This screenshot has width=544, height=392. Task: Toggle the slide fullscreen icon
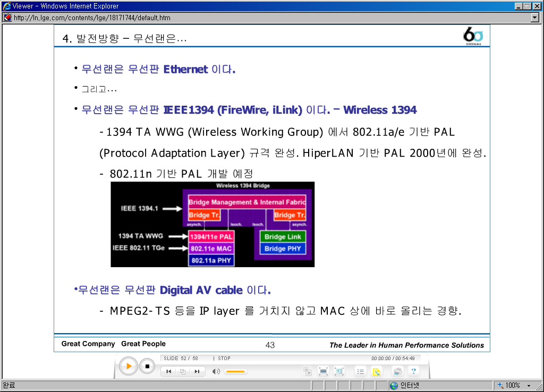339,371
